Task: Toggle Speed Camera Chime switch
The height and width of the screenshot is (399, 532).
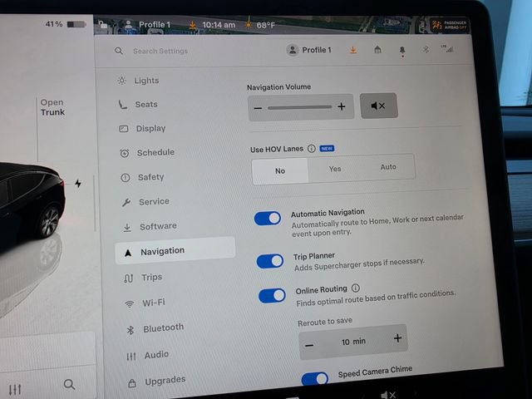Action: [x=315, y=379]
